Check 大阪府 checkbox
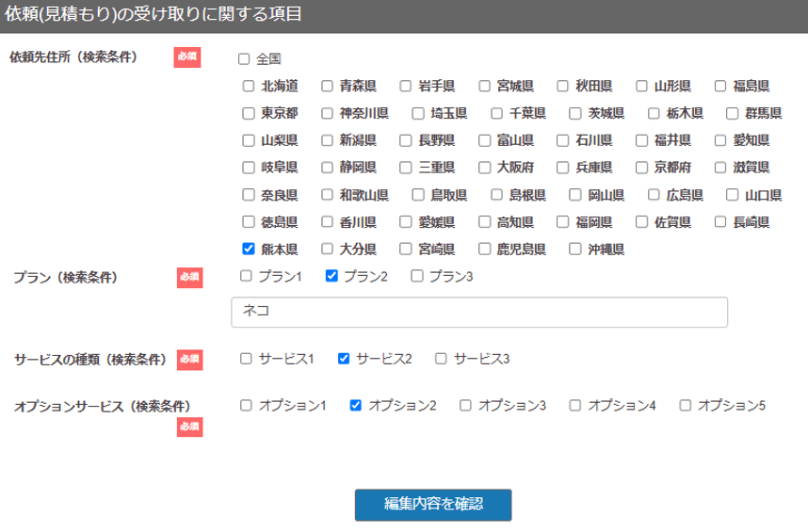Viewport: 808px width, 532px height. [484, 168]
